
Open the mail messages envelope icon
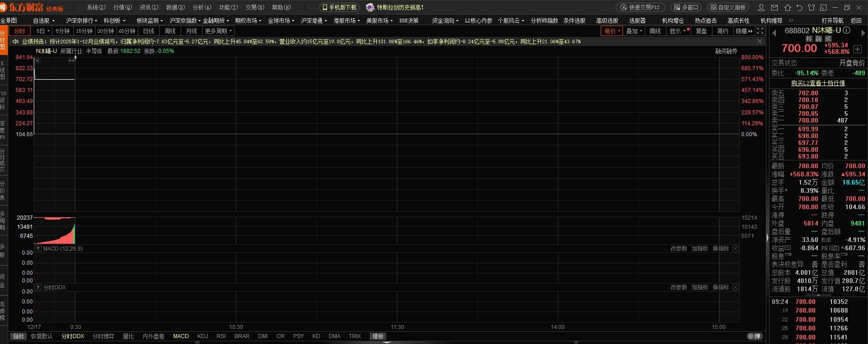pyautogui.click(x=774, y=8)
